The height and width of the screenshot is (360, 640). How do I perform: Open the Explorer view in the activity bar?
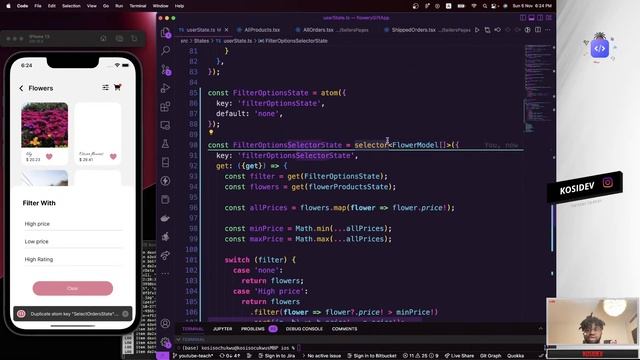[165, 33]
